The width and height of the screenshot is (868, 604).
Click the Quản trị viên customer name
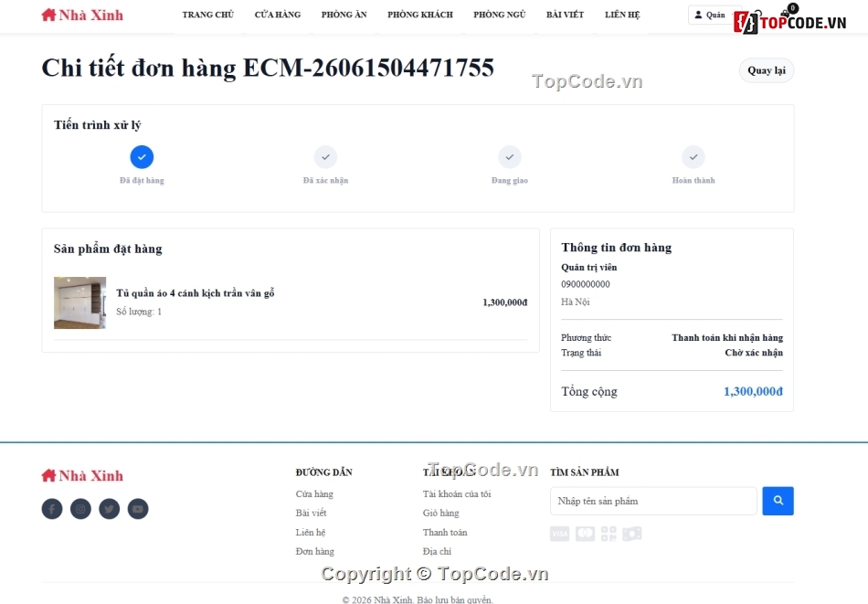pyautogui.click(x=589, y=268)
